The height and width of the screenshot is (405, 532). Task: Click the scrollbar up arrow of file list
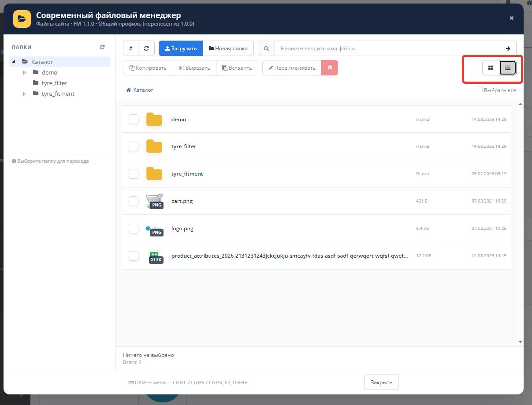520,104
